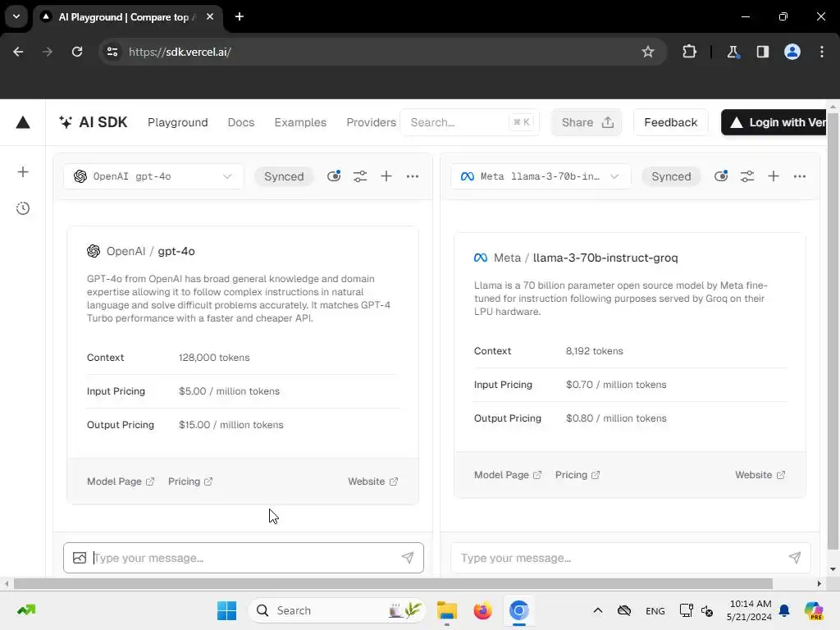Open gpt-4o Model Page link

121,481
